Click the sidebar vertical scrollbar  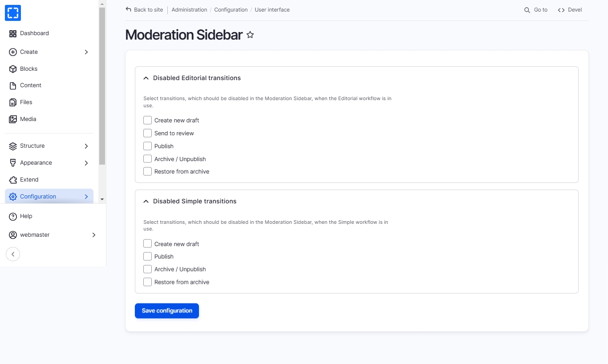[x=102, y=89]
